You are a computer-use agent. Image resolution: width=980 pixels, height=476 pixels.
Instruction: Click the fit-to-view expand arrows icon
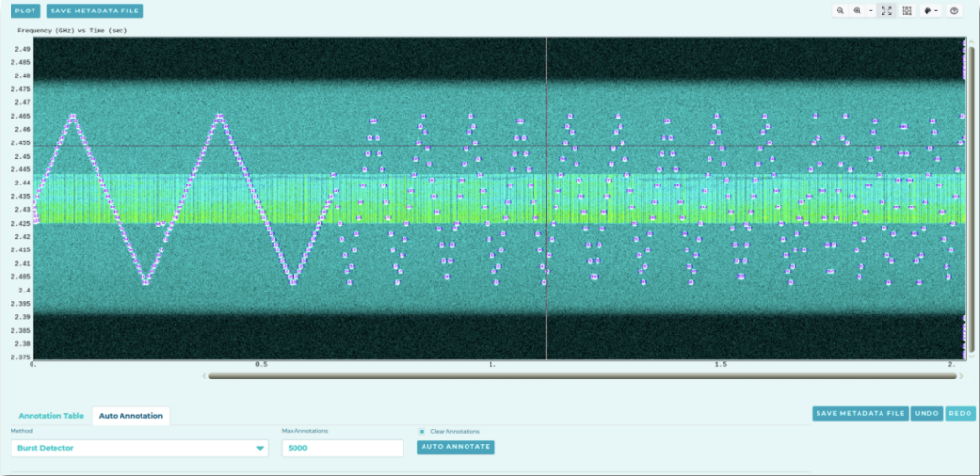886,11
